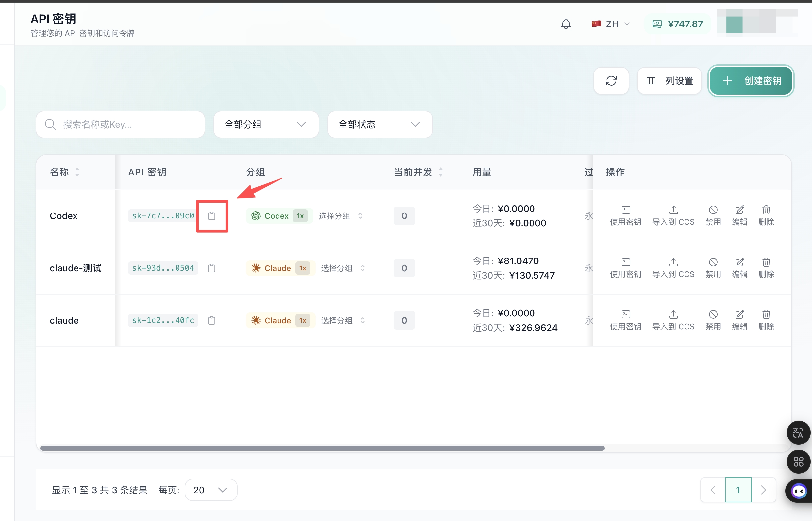
Task: Click the Codex group badge
Action: tap(279, 216)
